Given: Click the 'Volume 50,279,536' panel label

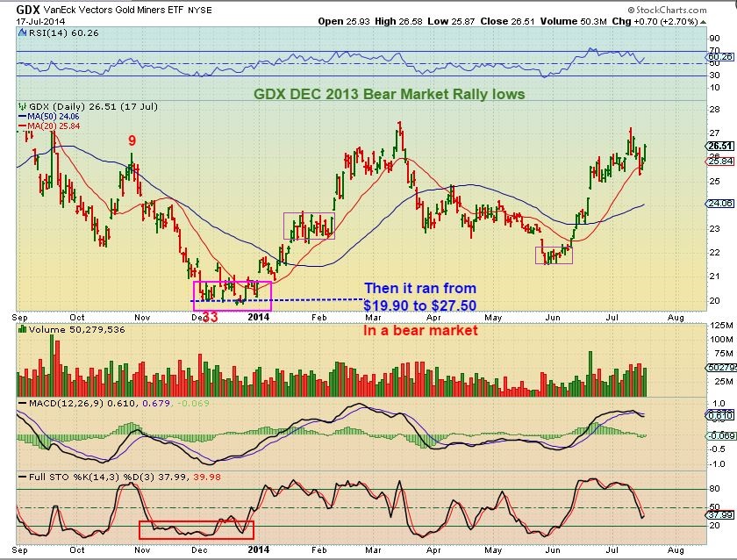Looking at the screenshot, I should (76, 330).
